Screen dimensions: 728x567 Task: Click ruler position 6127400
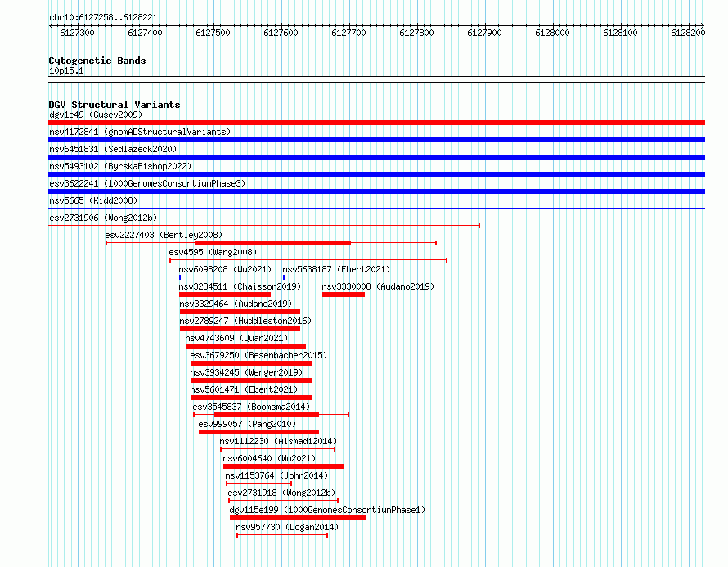point(145,33)
